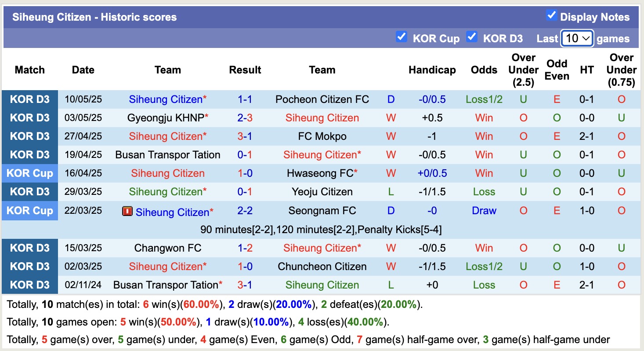The image size is (644, 351).
Task: Click the KOR D3 badge on the 02/11/24 row
Action: click(x=29, y=285)
